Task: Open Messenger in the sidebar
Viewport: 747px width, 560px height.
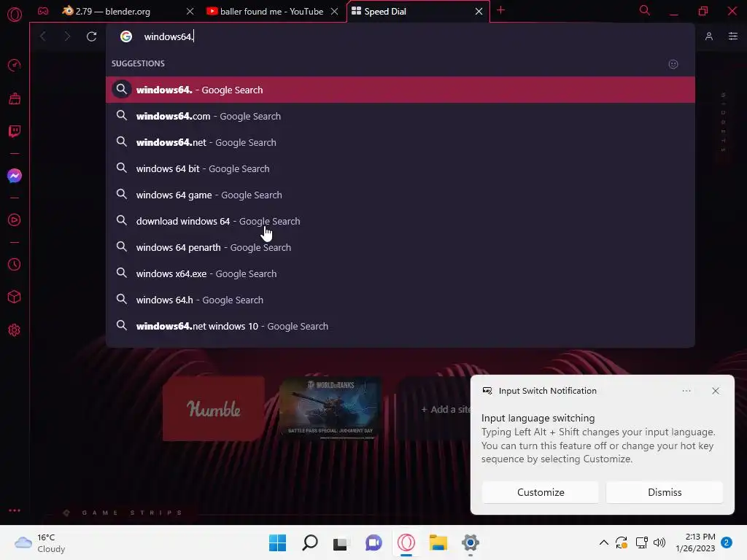Action: tap(15, 176)
